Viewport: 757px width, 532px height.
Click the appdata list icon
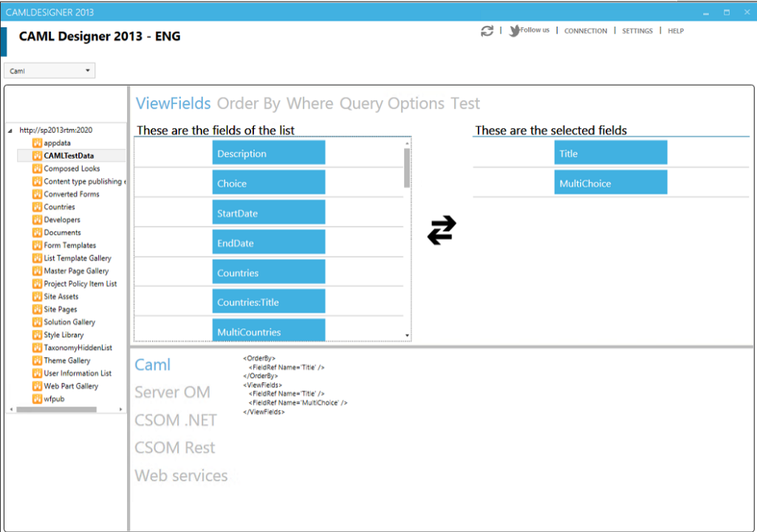point(37,142)
